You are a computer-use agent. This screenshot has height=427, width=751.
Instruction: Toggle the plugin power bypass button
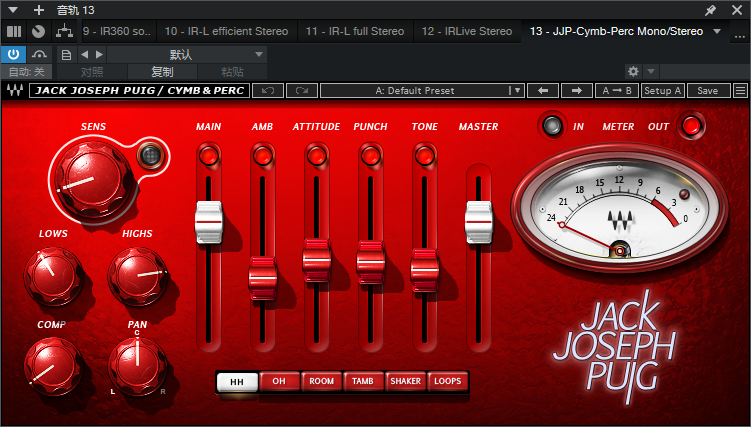coord(13,55)
